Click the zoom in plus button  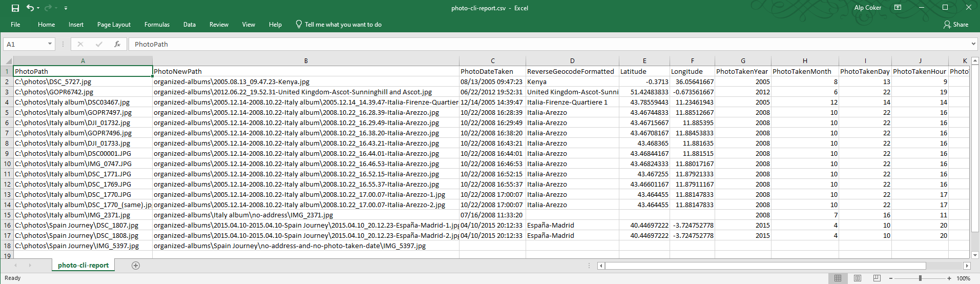coord(949,278)
